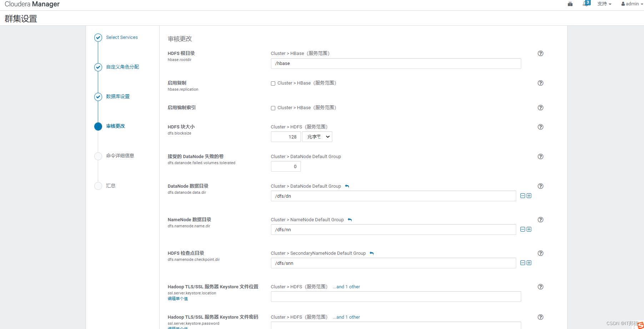The height and width of the screenshot is (329, 644).
Task: Click '...and 1 other' for Keystore 文件位置
Action: pos(346,287)
